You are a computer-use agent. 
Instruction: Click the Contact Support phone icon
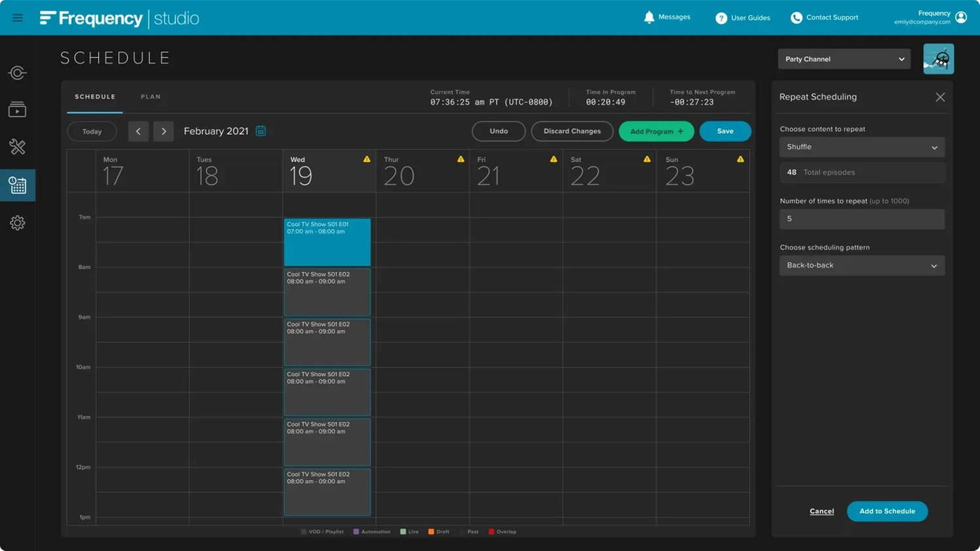click(796, 18)
